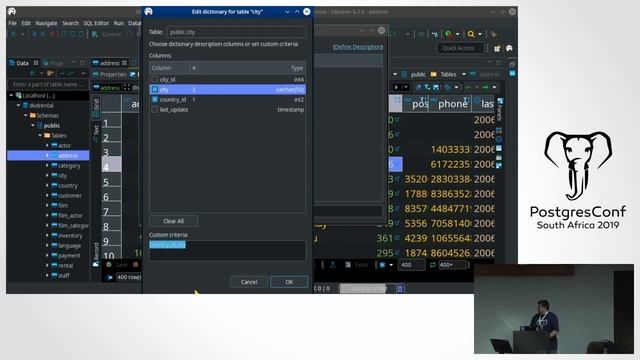Select the payment table in navigator
This screenshot has height=360, width=640.
69,256
